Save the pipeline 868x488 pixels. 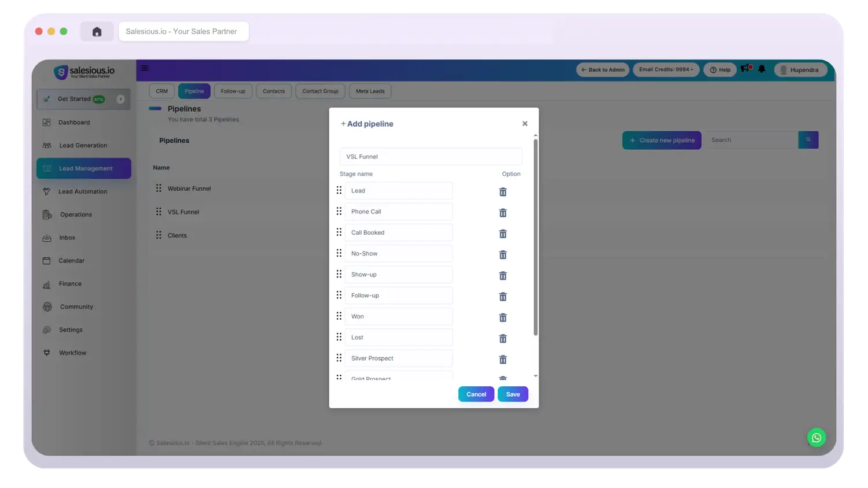pyautogui.click(x=513, y=394)
